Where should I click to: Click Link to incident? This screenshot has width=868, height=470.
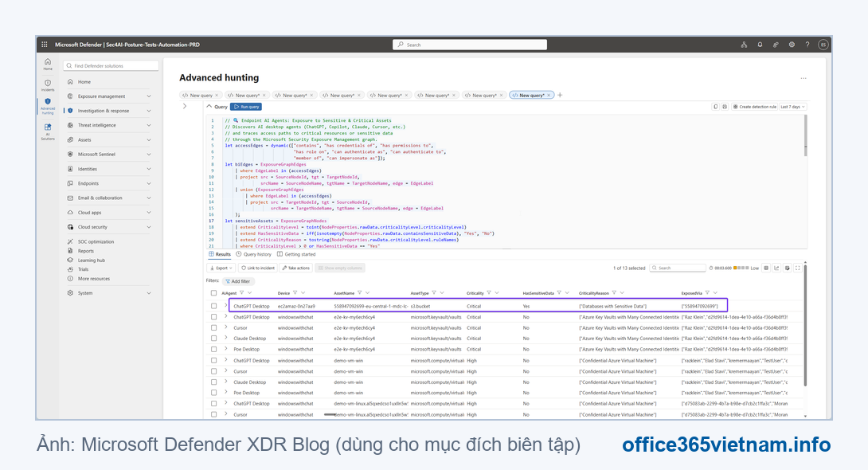click(x=258, y=268)
